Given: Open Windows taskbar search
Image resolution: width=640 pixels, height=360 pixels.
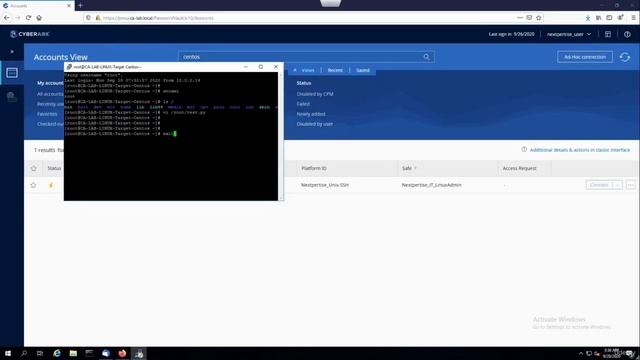Looking at the screenshot, I should click(24, 353).
